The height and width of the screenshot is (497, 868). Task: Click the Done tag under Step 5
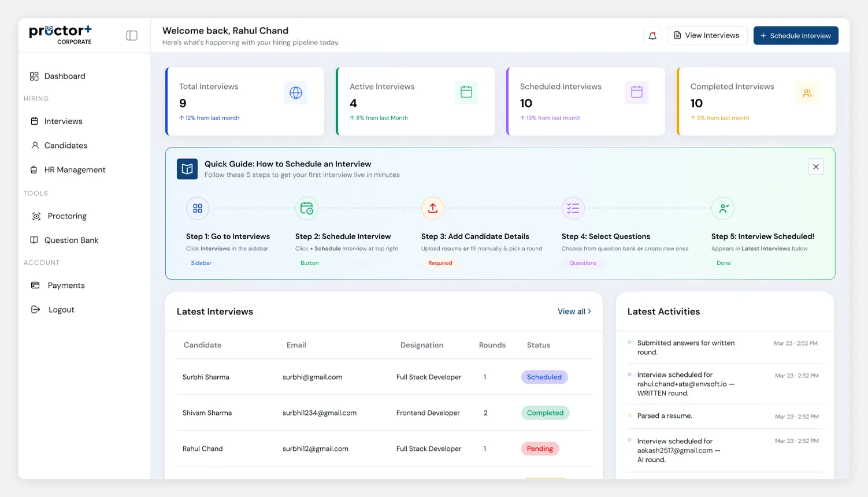[724, 263]
